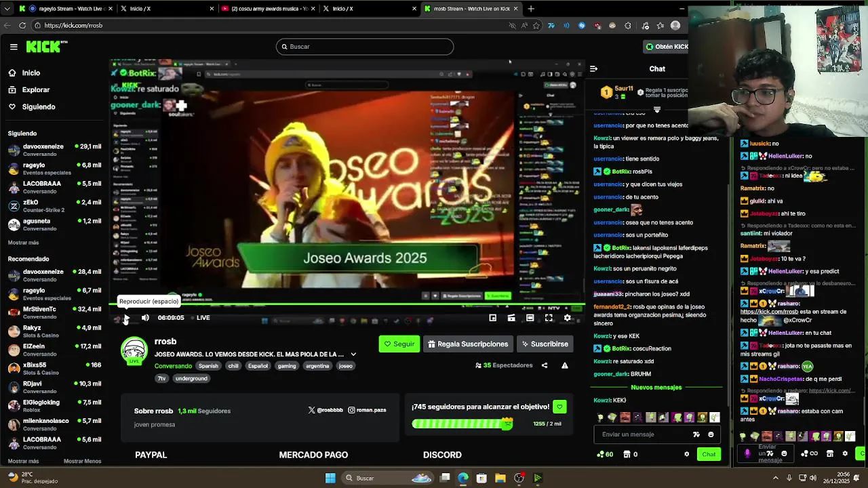Viewport: 868px width, 488px height.
Task: Click the green stream progress bar
Action: tap(347, 304)
